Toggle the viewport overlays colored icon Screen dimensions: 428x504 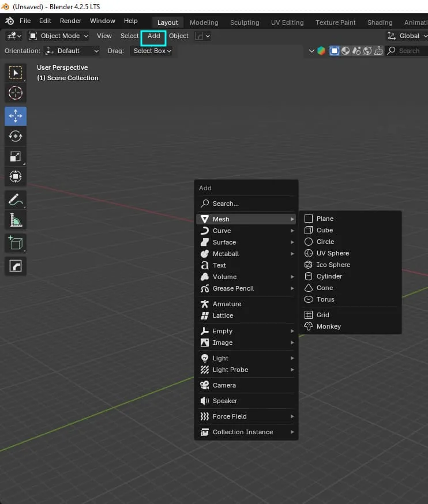tap(321, 51)
